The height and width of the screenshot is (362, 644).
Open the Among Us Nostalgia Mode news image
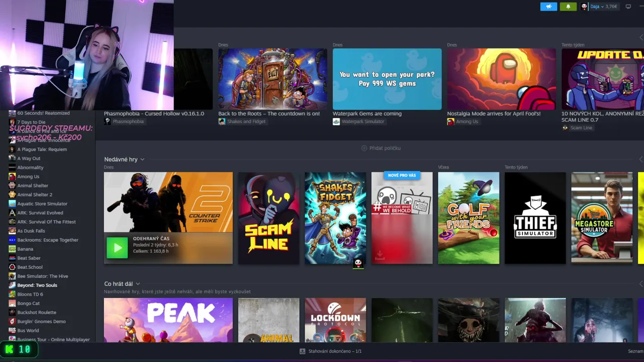coord(502,79)
